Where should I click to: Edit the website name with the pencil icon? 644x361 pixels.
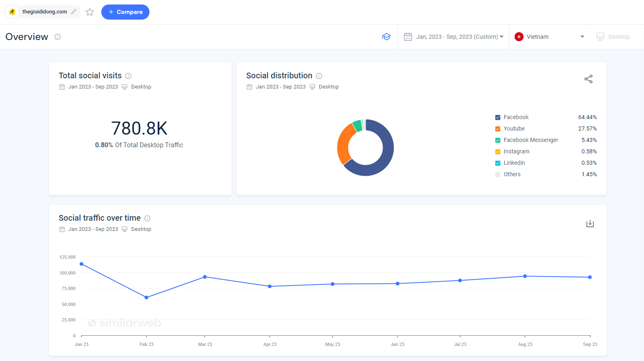74,12
